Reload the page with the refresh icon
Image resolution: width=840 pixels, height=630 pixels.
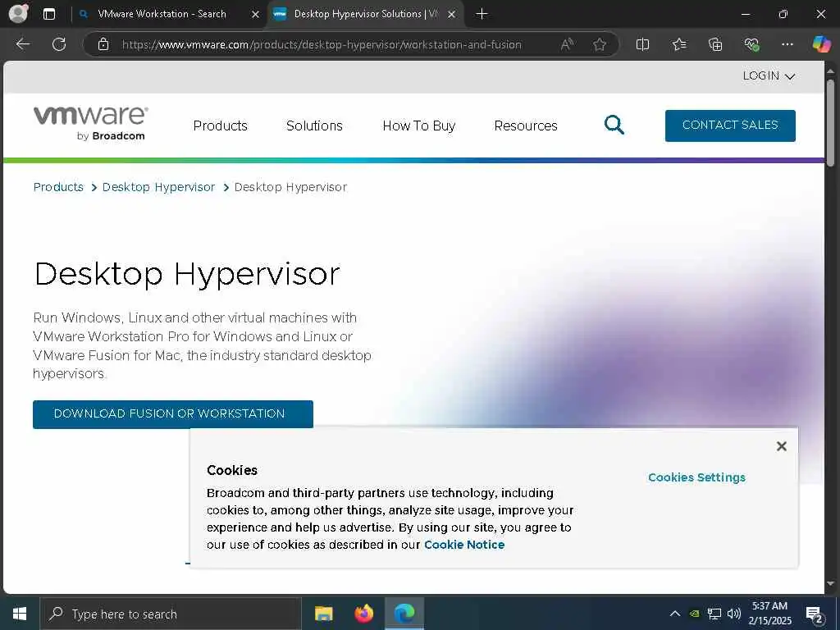coord(59,44)
